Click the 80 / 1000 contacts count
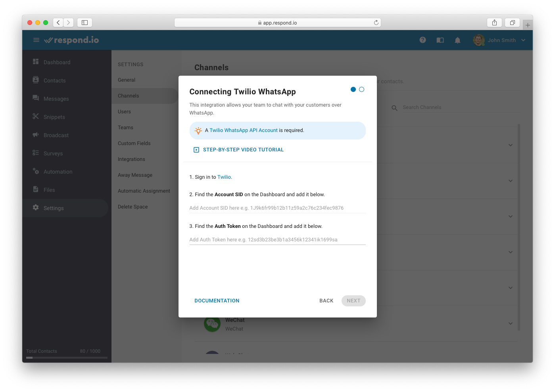555x392 pixels. (x=90, y=351)
